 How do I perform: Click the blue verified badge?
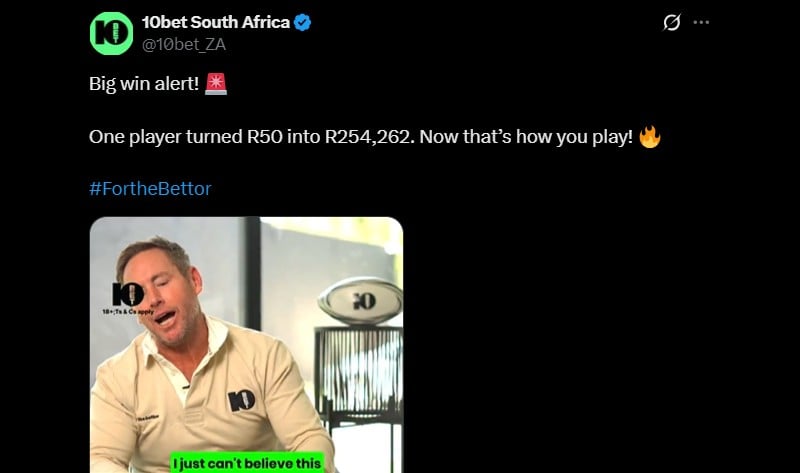point(301,23)
